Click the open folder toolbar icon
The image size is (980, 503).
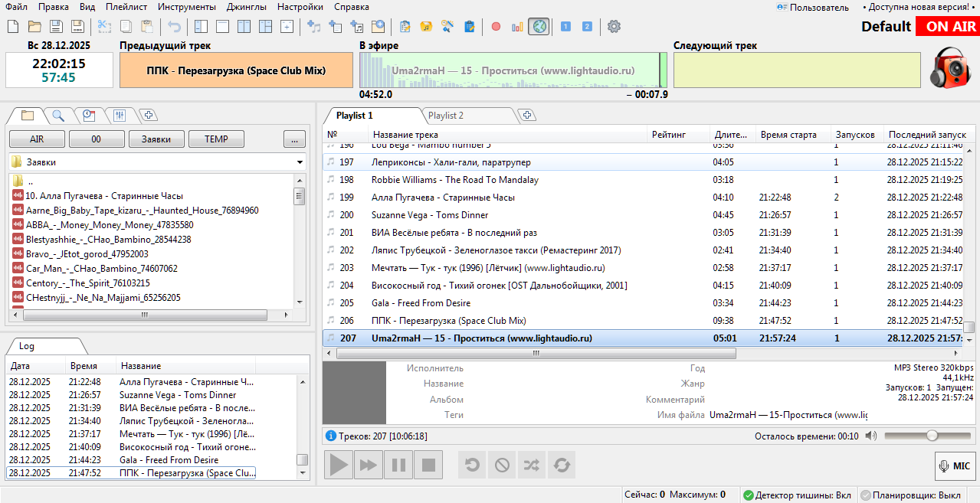[35, 27]
